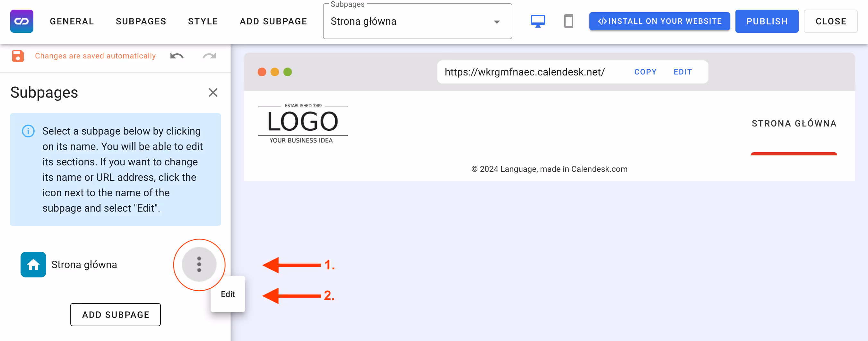Screen dimensions: 868x341
Task: Close the Subpages panel
Action: (x=213, y=92)
